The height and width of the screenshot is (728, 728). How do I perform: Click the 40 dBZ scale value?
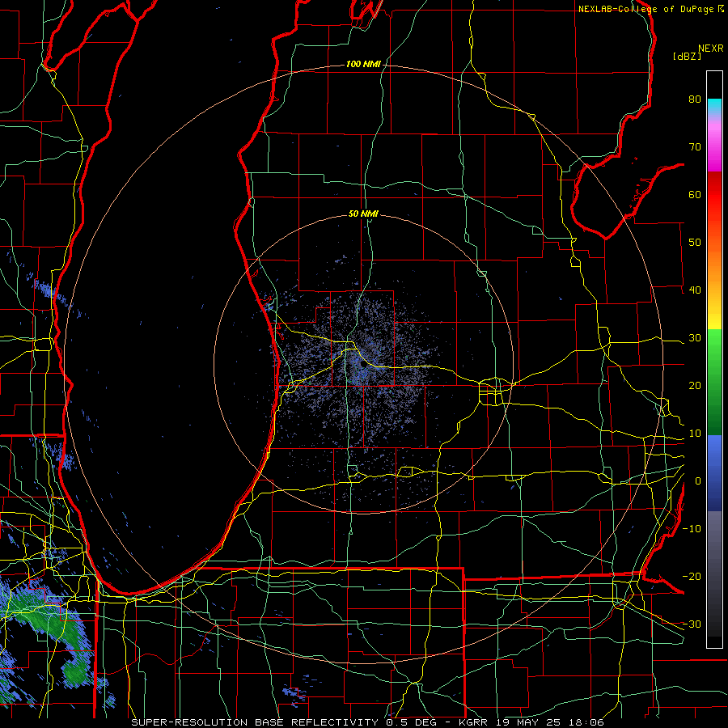(695, 290)
